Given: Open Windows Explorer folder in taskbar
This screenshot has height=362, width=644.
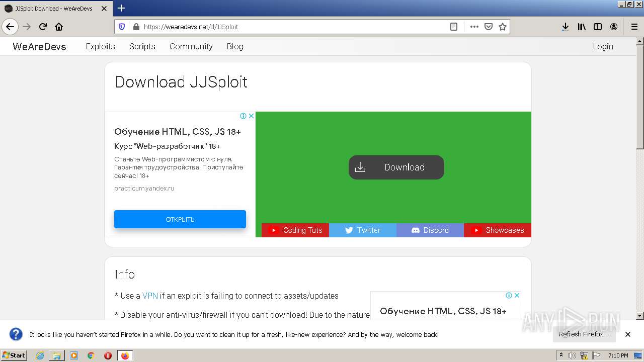Looking at the screenshot, I should point(57,355).
